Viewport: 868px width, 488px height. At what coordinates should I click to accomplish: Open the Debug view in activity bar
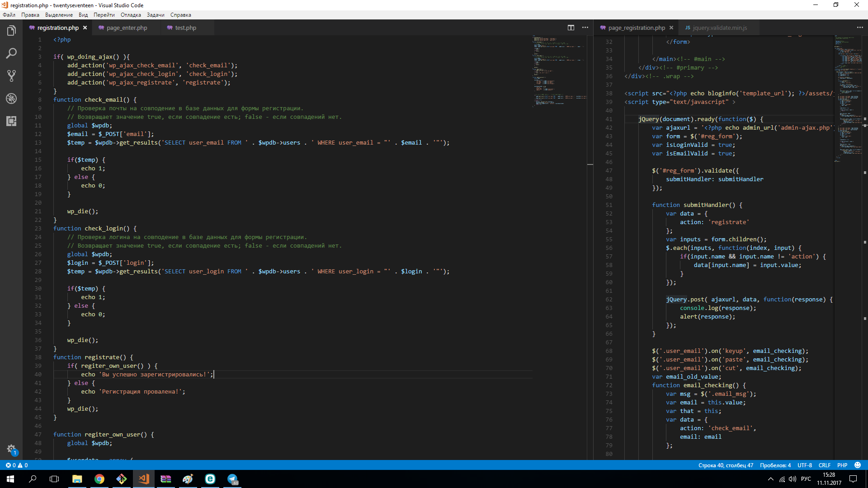11,99
